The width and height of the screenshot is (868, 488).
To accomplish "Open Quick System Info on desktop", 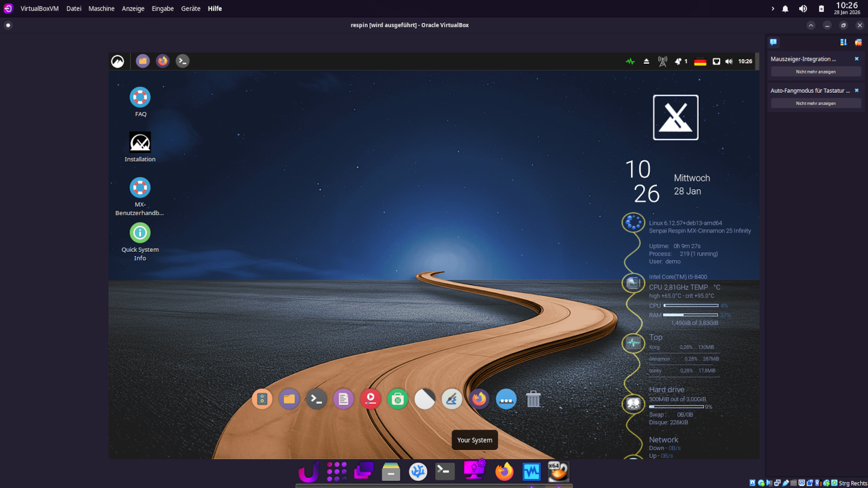I will pyautogui.click(x=140, y=233).
